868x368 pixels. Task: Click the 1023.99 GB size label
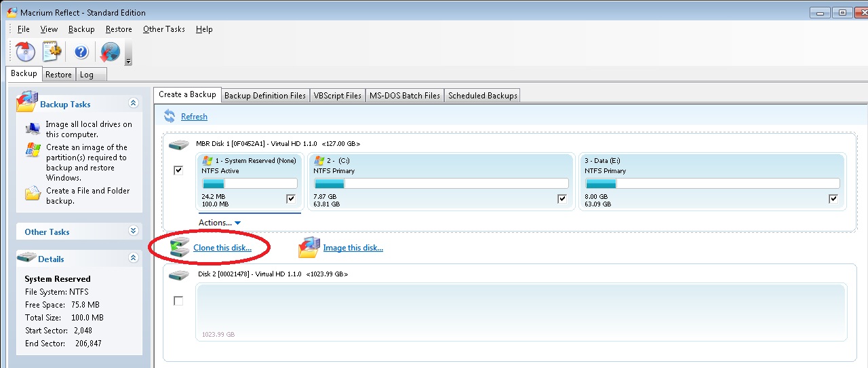click(x=218, y=335)
